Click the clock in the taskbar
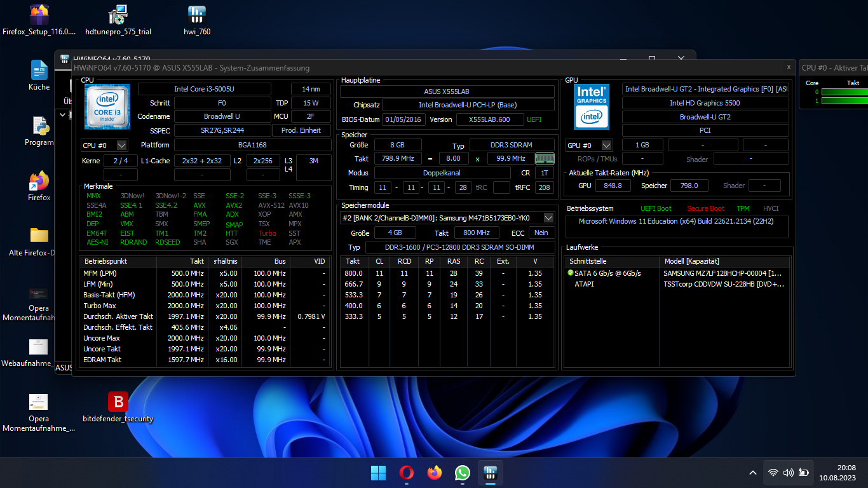This screenshot has width=868, height=488. click(x=837, y=473)
